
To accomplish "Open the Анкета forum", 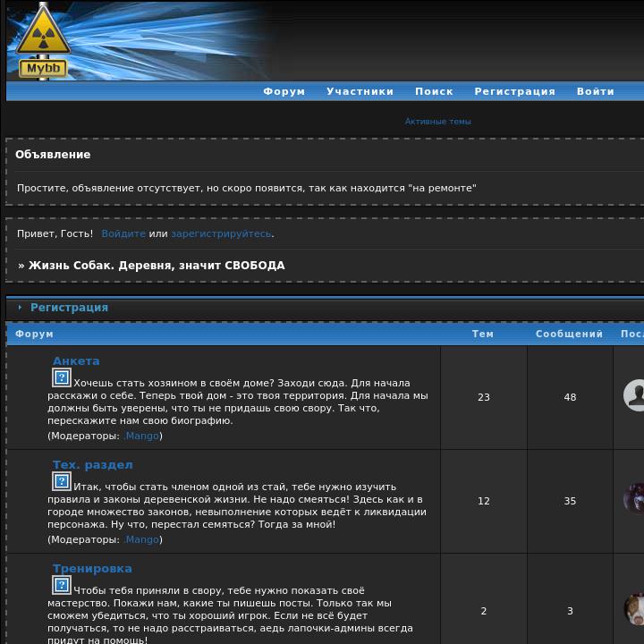I will point(76,361).
